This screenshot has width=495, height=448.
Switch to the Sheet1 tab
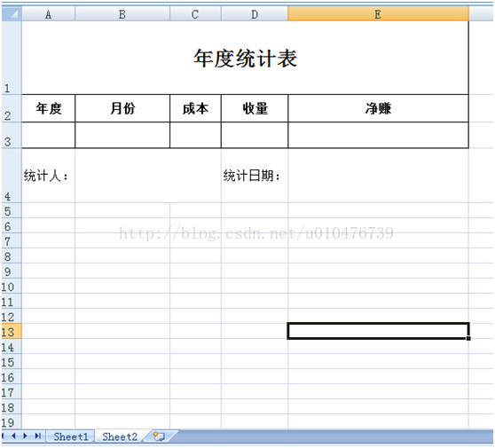click(x=71, y=436)
